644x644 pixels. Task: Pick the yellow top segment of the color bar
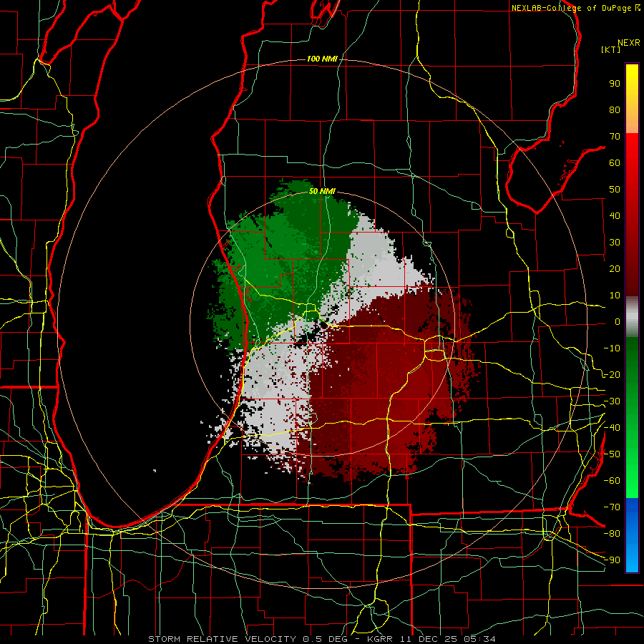point(632,99)
